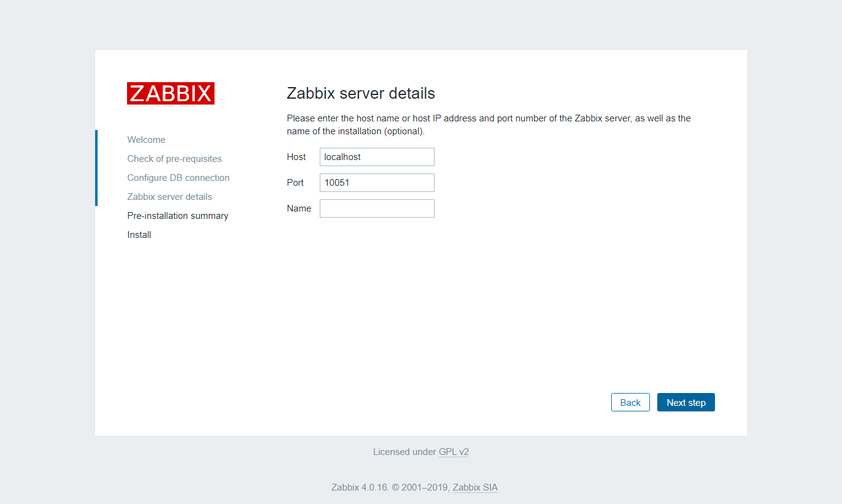This screenshot has height=504, width=842.
Task: Click the empty Name input field
Action: tap(377, 208)
